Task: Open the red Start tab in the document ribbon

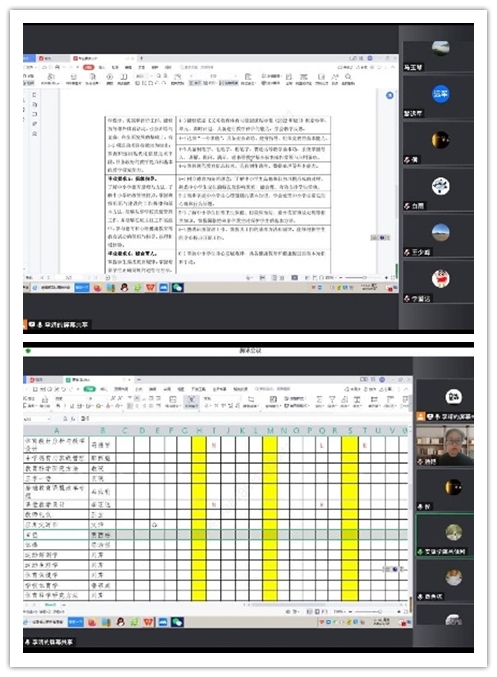Action: (x=89, y=67)
